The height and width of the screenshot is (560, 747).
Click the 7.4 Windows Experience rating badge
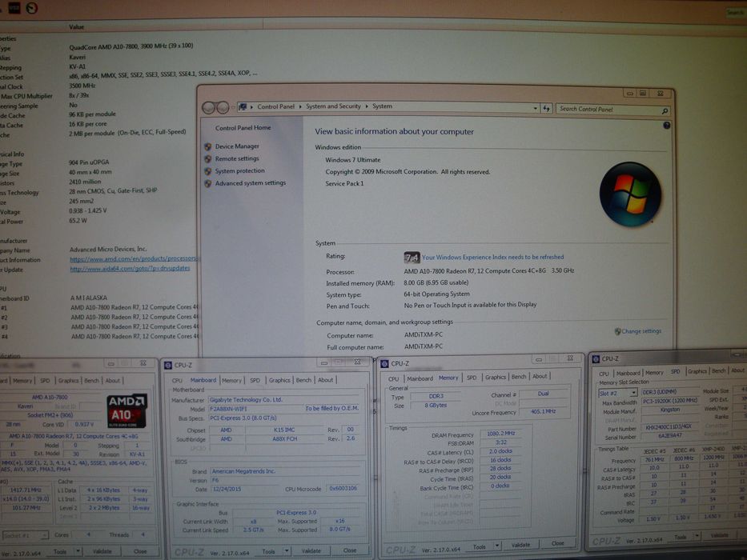pos(412,258)
